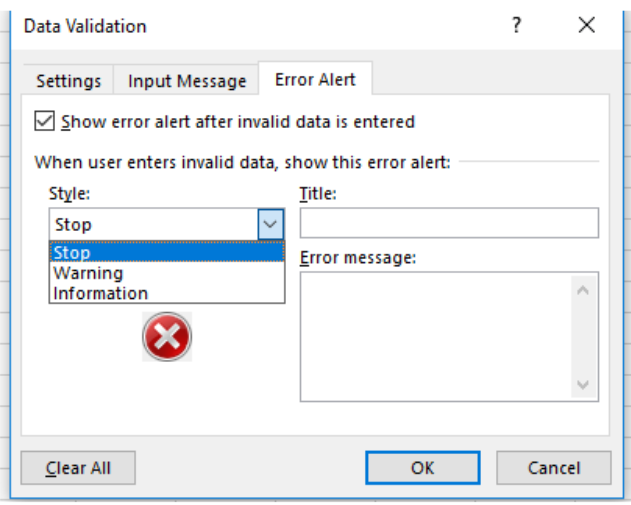This screenshot has height=505, width=631.
Task: Open help with the question mark icon
Action: (516, 25)
